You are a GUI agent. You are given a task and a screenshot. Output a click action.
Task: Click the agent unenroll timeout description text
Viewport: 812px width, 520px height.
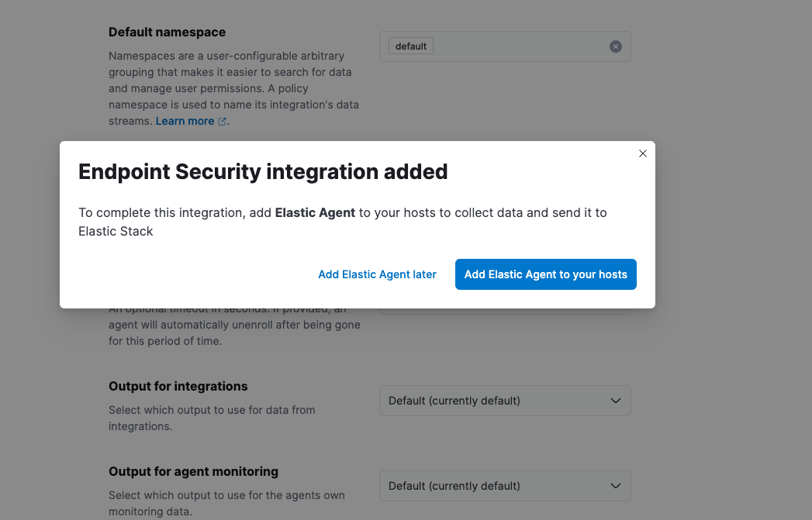click(234, 325)
